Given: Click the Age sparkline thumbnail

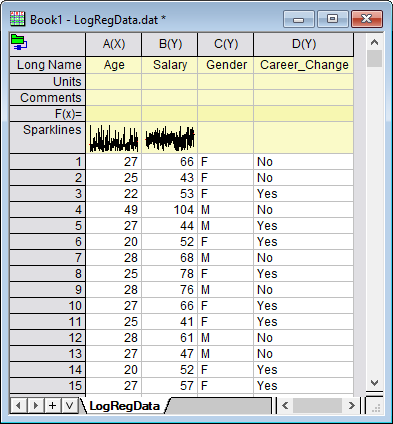Looking at the screenshot, I should (x=114, y=138).
